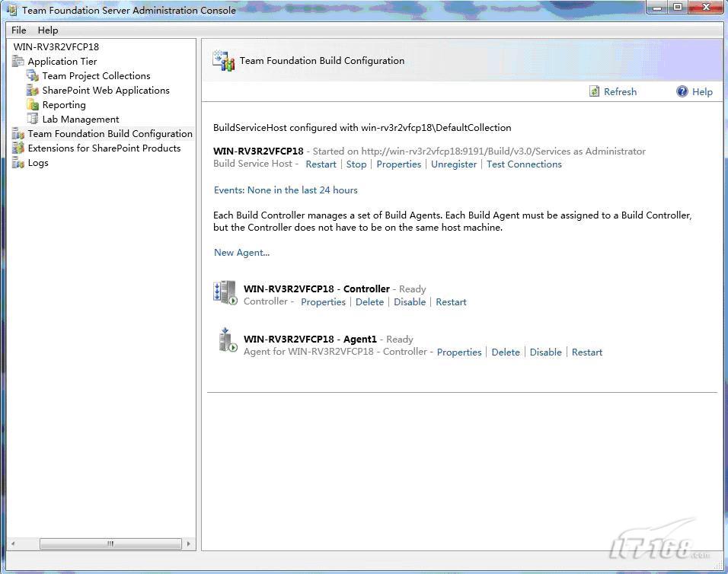Click the Refresh link
The width and height of the screenshot is (728, 574).
621,92
